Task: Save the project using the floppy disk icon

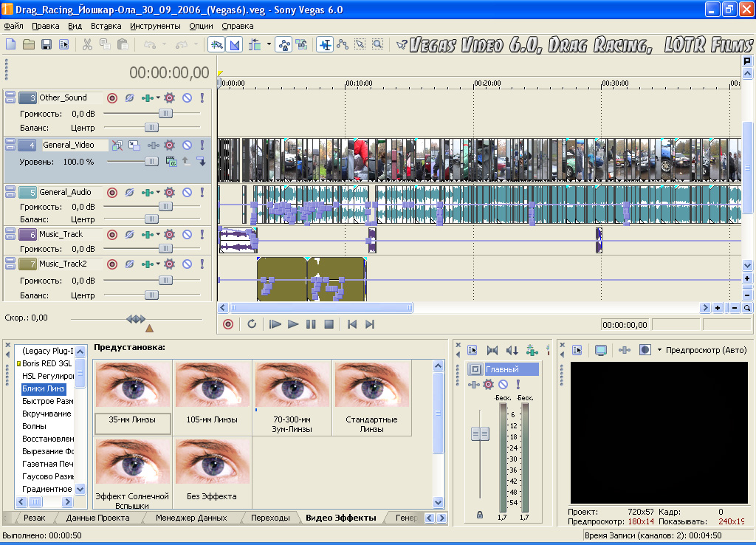Action: 47,45
